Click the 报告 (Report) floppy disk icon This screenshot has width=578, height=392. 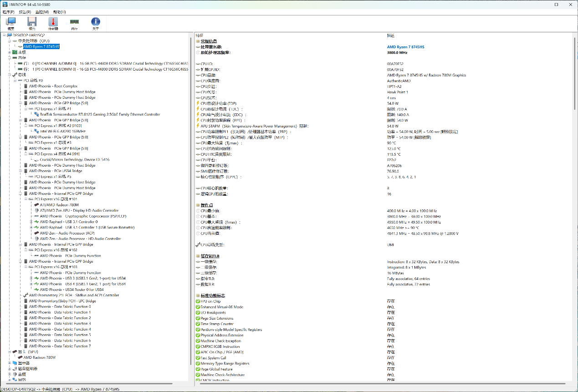(x=32, y=23)
